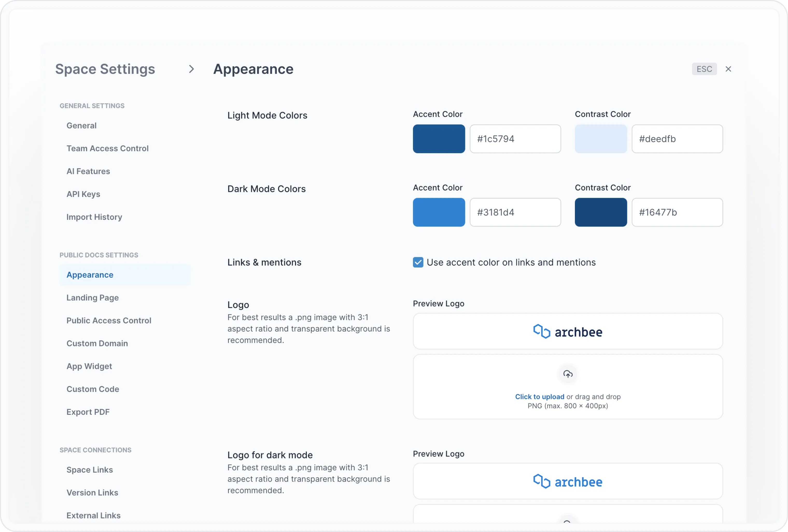Click 'Use accent color on links and mentions' label
The width and height of the screenshot is (788, 532).
coord(511,262)
